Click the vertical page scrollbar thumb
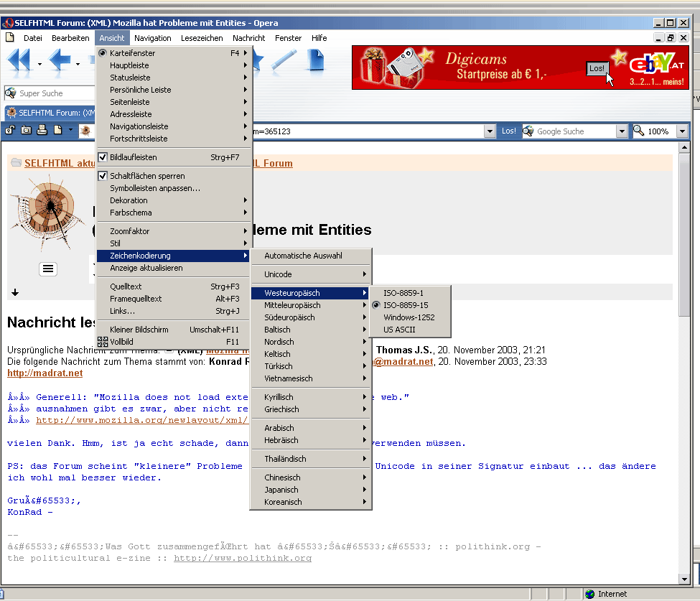The height and width of the screenshot is (601, 700). (x=683, y=237)
